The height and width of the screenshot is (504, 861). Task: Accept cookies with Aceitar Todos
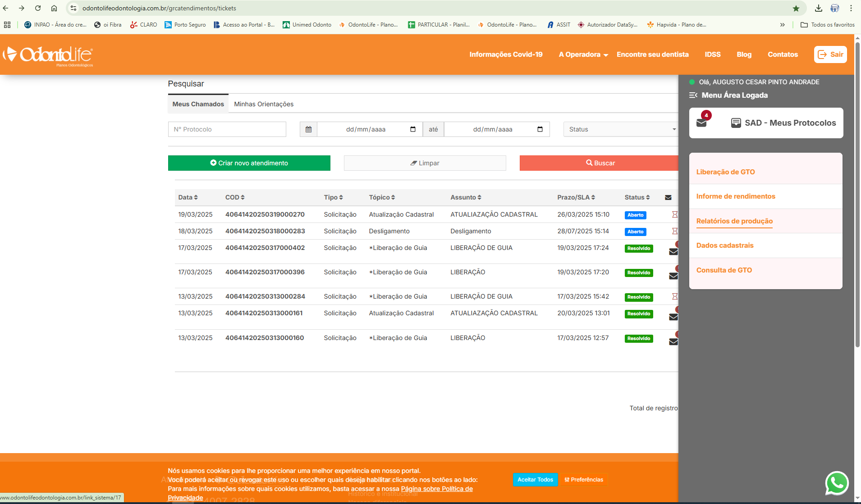pyautogui.click(x=535, y=480)
